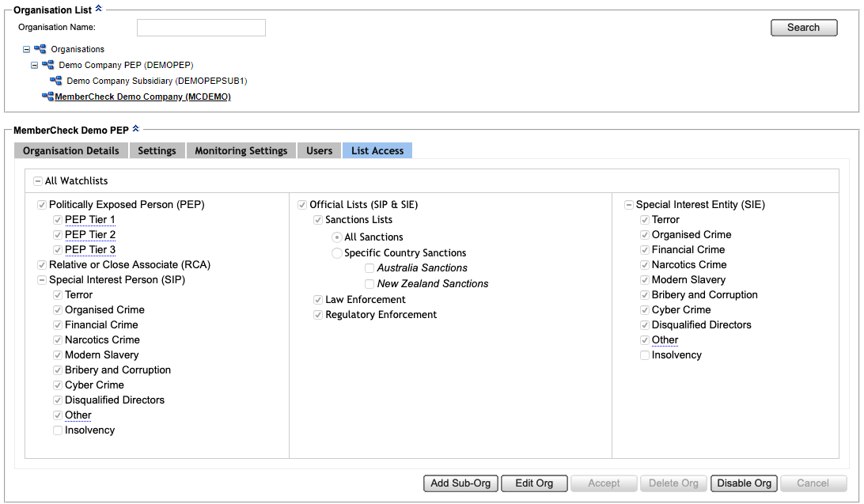Image resolution: width=864 pixels, height=504 pixels.
Task: Select the All Sanctions radio button
Action: (x=337, y=237)
